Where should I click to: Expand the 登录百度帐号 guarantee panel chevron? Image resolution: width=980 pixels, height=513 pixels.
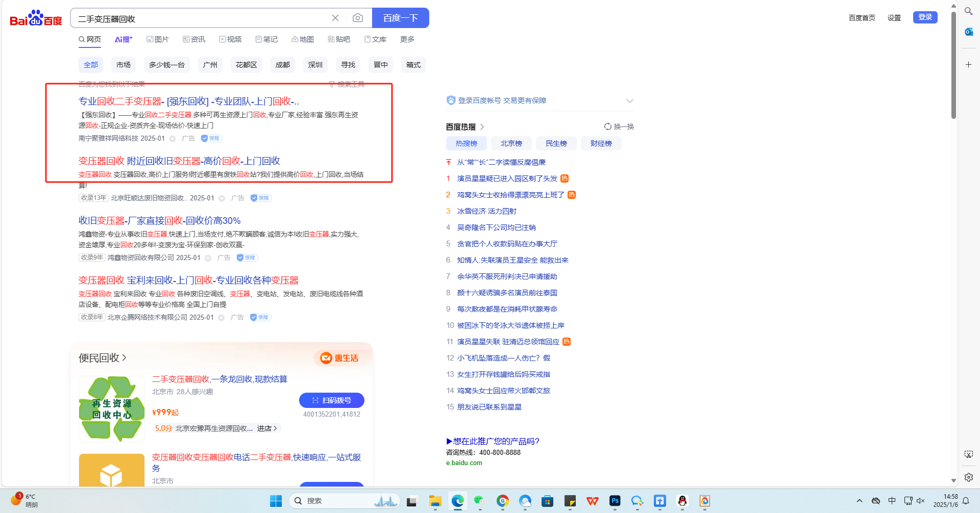629,101
